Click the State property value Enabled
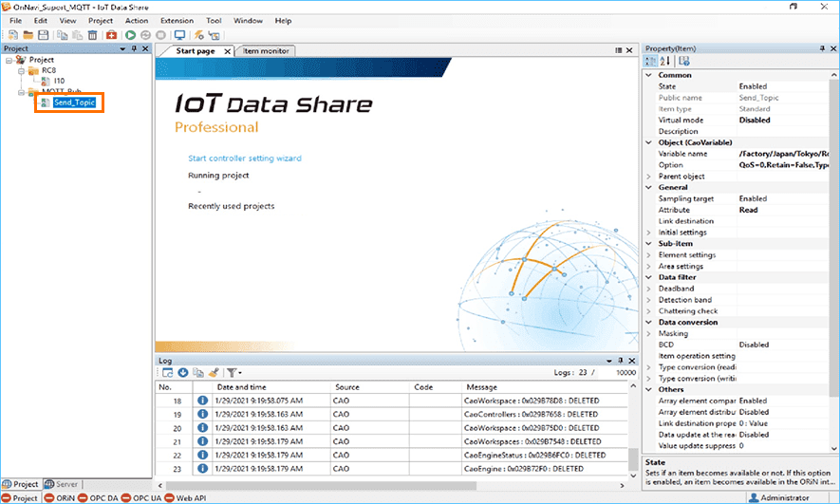 click(783, 86)
